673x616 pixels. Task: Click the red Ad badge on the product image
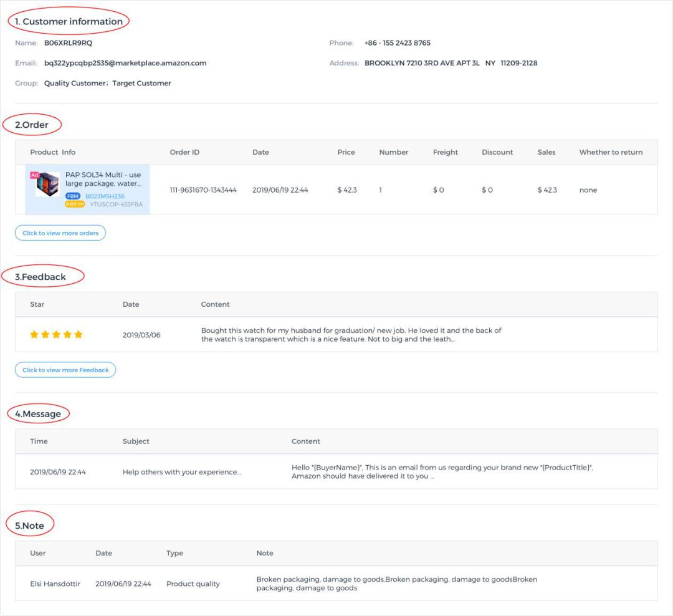tap(34, 175)
